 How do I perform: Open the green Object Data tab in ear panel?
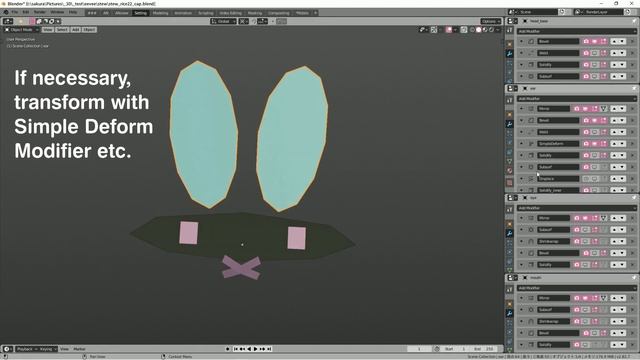click(x=509, y=161)
